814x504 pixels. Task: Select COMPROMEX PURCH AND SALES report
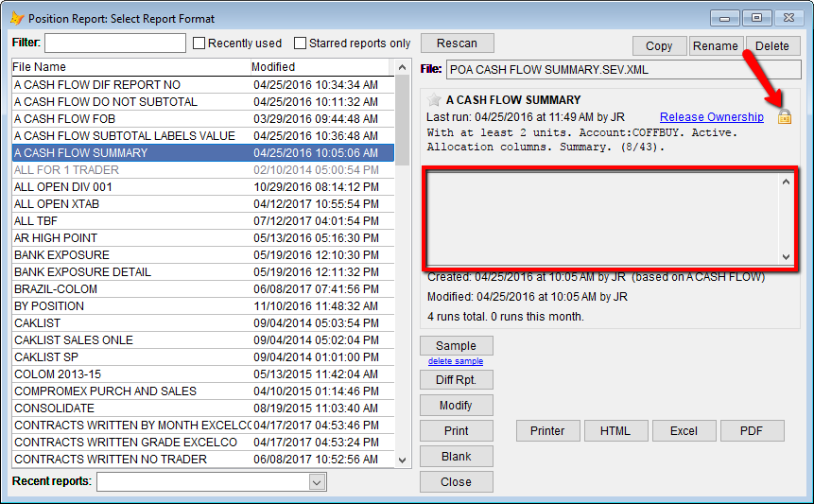click(x=203, y=391)
